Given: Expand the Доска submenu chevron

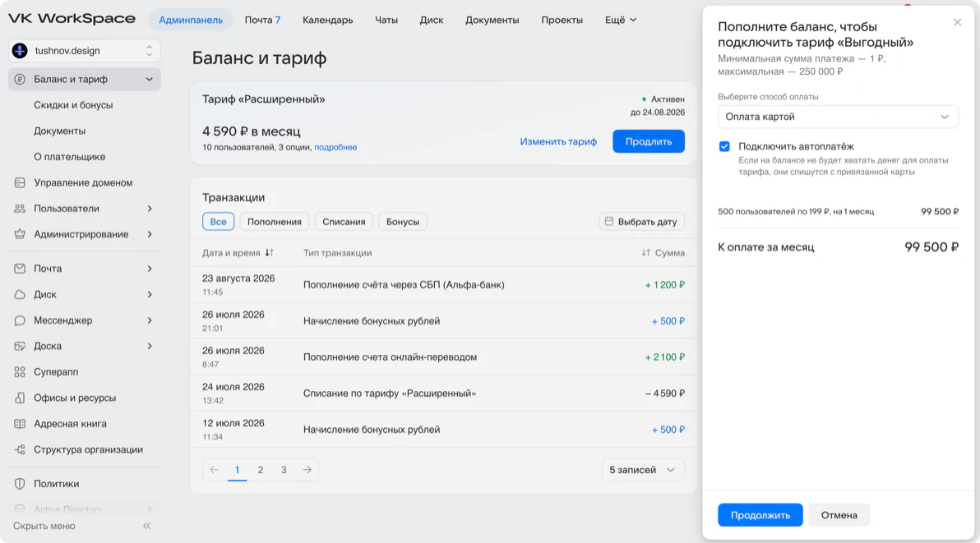Looking at the screenshot, I should pos(150,346).
